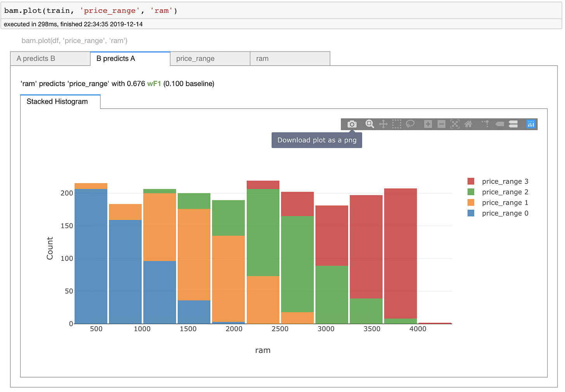Toggle price_range 0 legend entry
This screenshot has width=565, height=392.
[x=498, y=213]
